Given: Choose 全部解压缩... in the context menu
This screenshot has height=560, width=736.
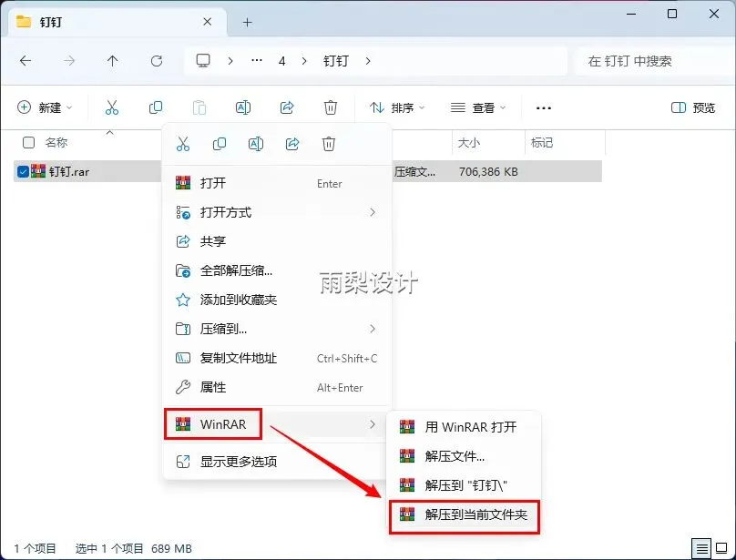Looking at the screenshot, I should point(277,270).
